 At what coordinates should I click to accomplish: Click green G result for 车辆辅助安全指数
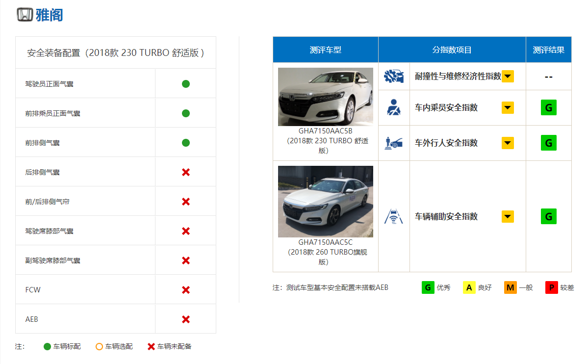coord(548,216)
